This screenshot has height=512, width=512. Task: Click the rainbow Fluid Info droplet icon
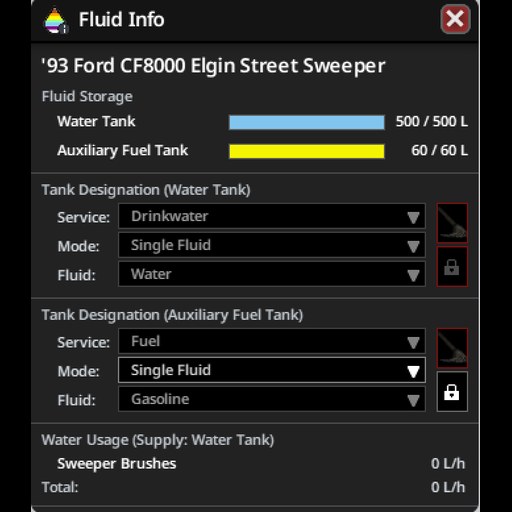click(x=56, y=21)
